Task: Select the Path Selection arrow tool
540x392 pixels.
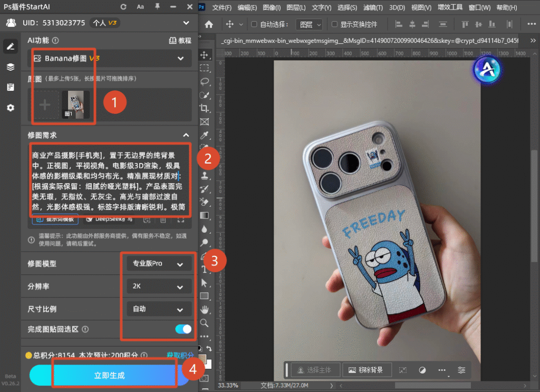Action: tap(204, 283)
